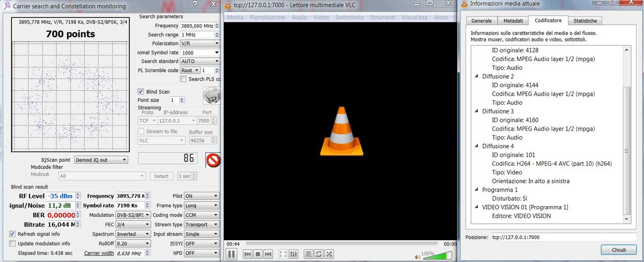Open the Frame type Long dropdown

pos(201,206)
